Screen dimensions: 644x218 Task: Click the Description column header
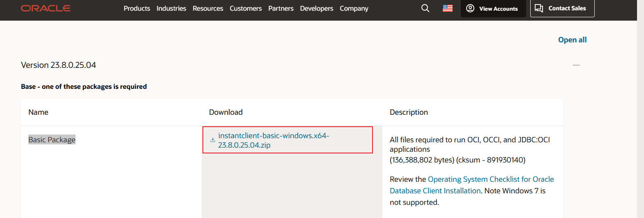click(409, 112)
